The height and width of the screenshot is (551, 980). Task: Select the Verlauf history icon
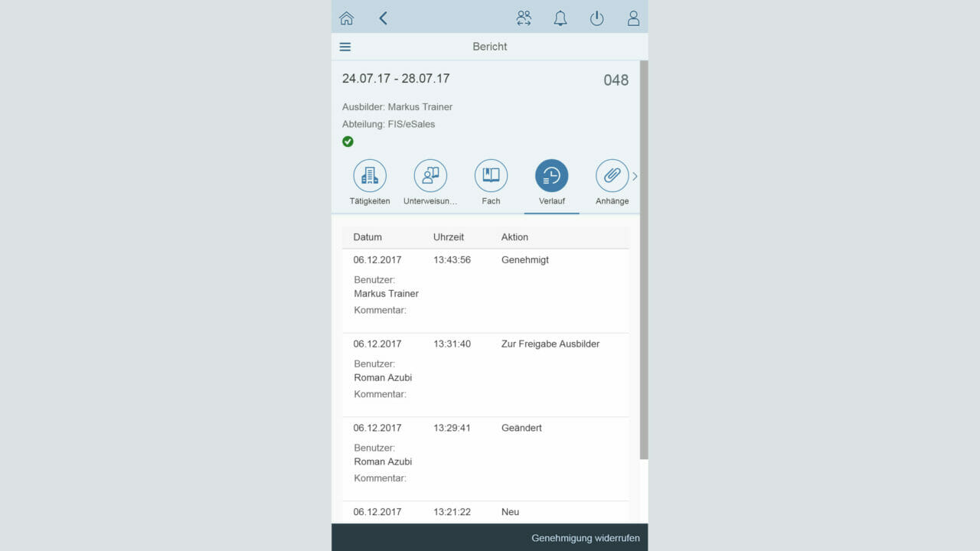pyautogui.click(x=552, y=175)
